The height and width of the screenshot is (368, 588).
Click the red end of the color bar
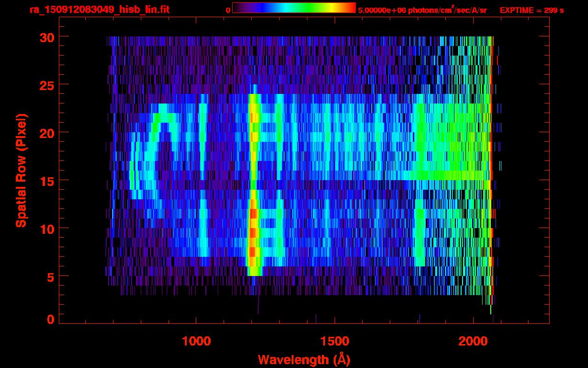pyautogui.click(x=351, y=8)
